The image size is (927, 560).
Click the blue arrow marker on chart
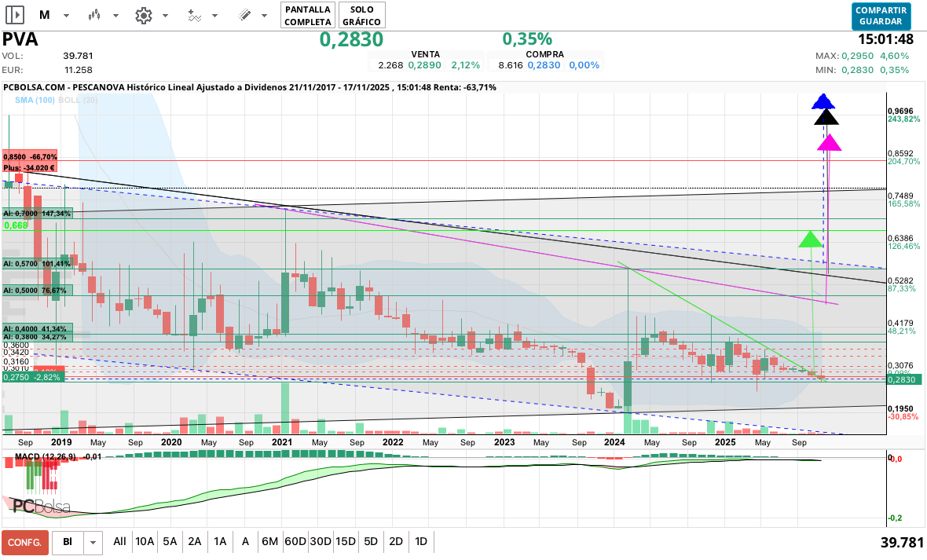coord(823,101)
